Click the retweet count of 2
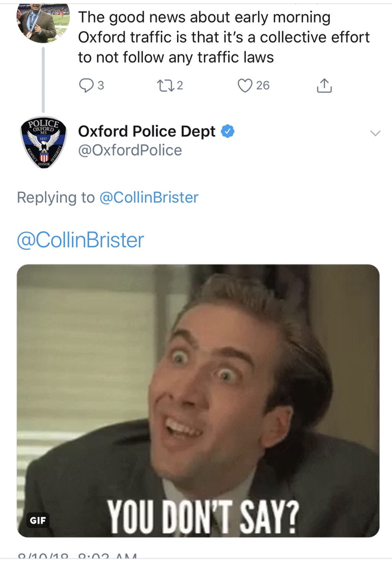Image resolution: width=392 pixels, height=563 pixels. (x=180, y=85)
